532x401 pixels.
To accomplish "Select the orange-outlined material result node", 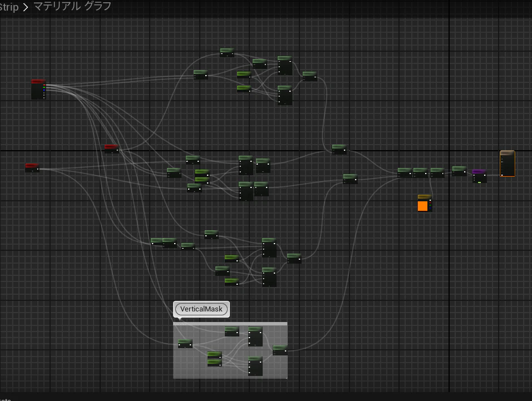I will tap(507, 164).
